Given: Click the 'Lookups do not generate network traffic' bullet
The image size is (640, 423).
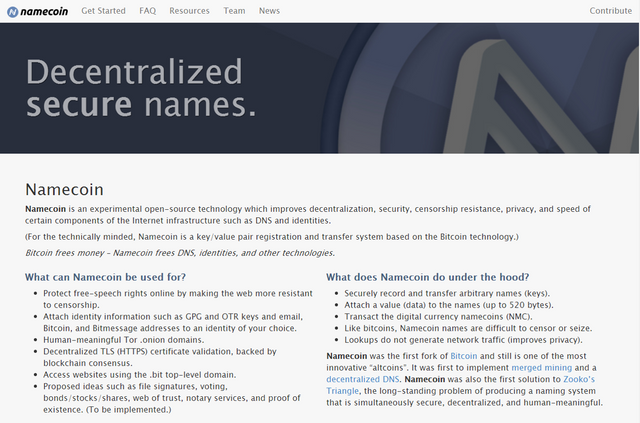Looking at the screenshot, I should coord(463,340).
